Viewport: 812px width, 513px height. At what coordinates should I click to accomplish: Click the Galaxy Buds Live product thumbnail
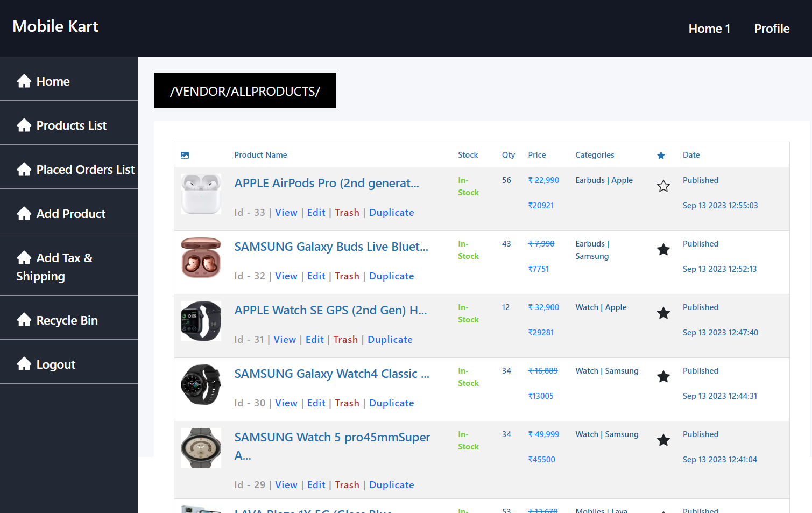tap(201, 257)
